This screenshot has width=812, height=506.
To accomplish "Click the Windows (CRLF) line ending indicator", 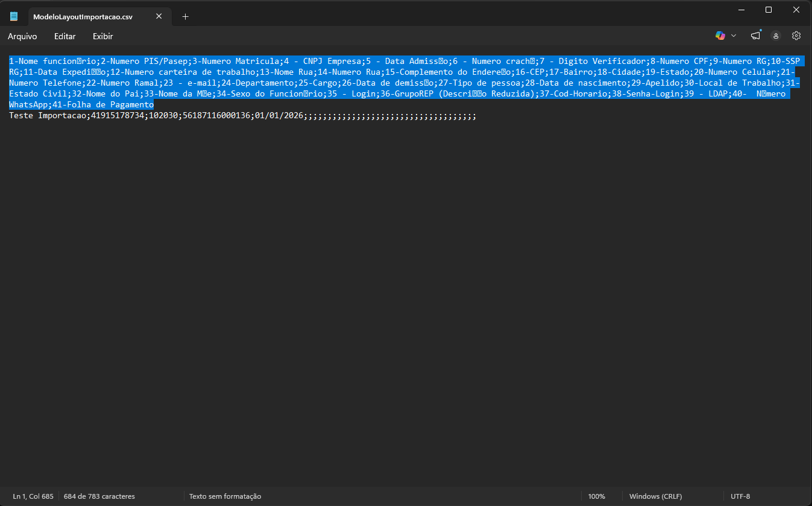I will coord(656,496).
